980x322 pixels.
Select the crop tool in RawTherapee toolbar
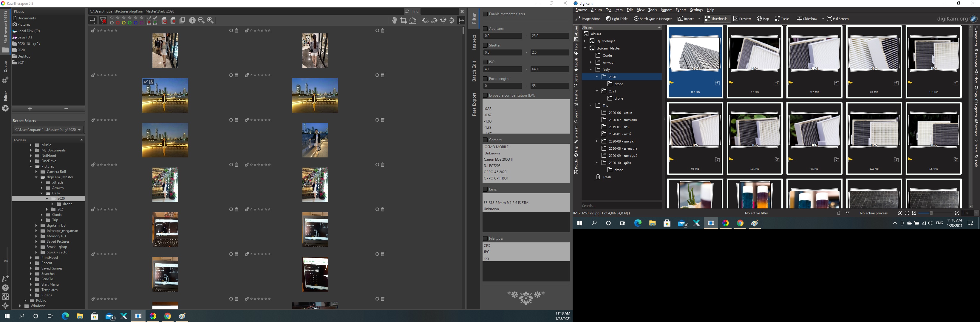pyautogui.click(x=403, y=21)
